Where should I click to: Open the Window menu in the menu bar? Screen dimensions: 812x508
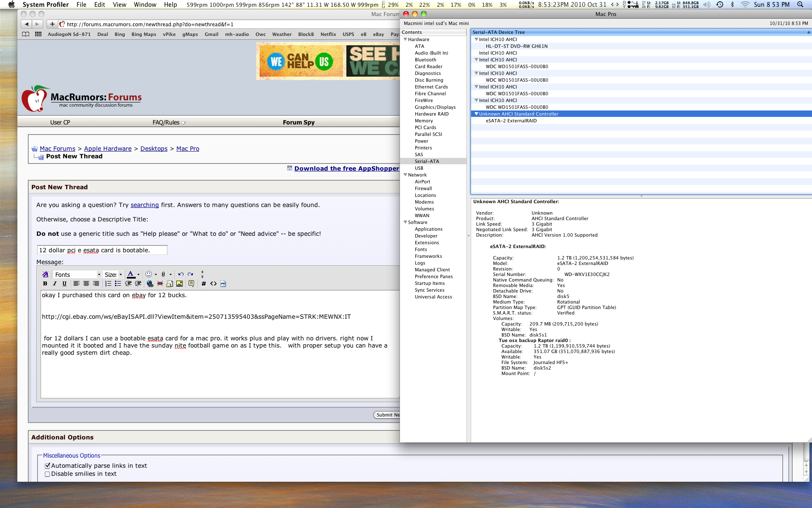[145, 5]
